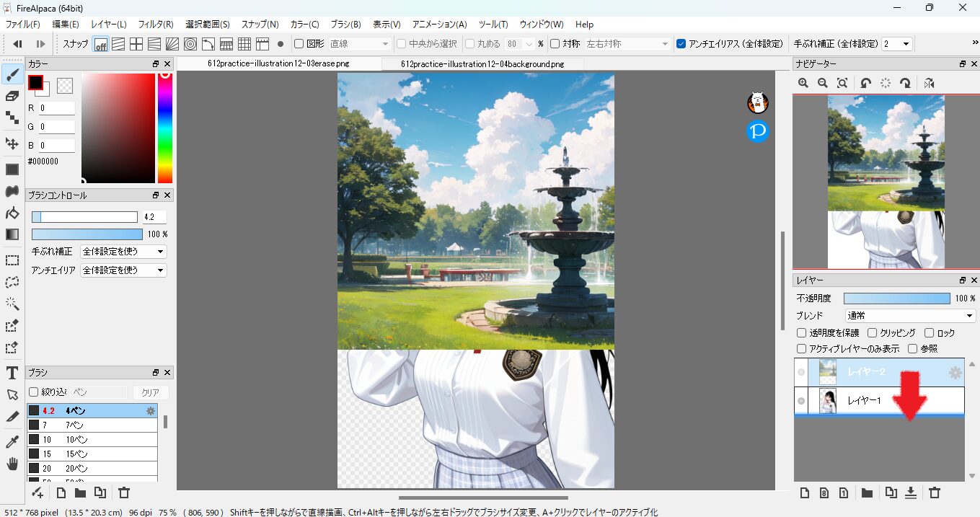Expand the 手ぶれ補正 dropdown in brush control
The height and width of the screenshot is (517, 980).
123,252
